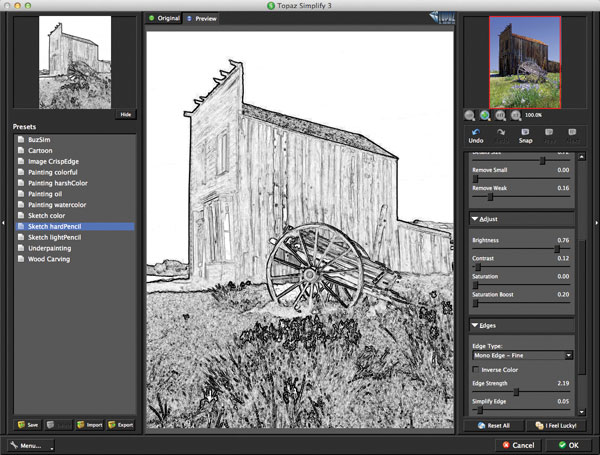Click the Export preset shield icon

pos(112,425)
